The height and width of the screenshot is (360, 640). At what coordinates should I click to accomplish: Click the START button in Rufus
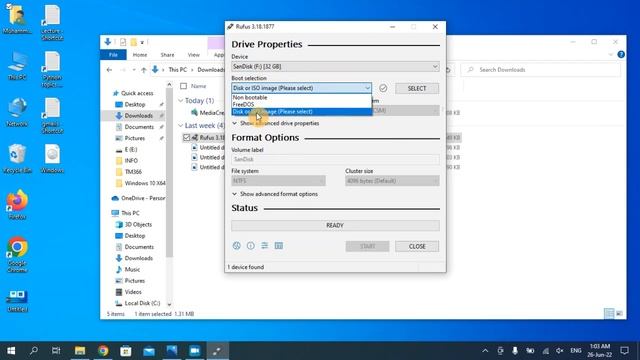click(x=367, y=246)
